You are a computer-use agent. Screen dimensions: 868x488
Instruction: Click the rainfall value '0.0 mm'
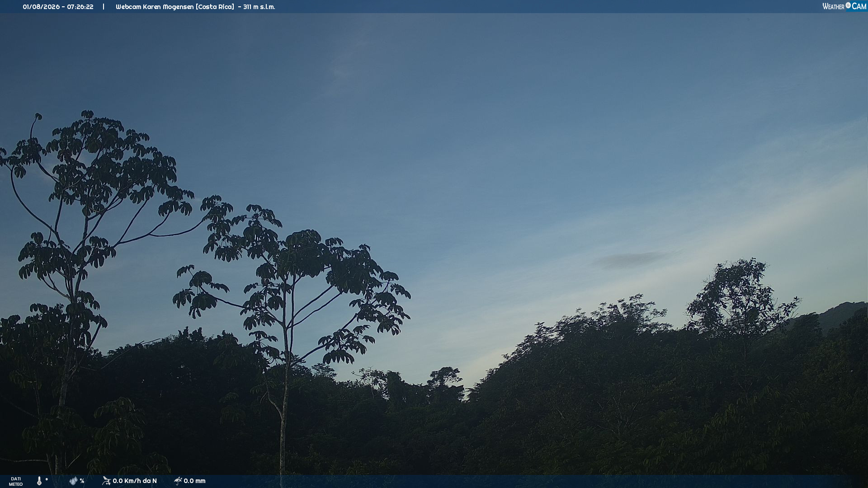194,481
